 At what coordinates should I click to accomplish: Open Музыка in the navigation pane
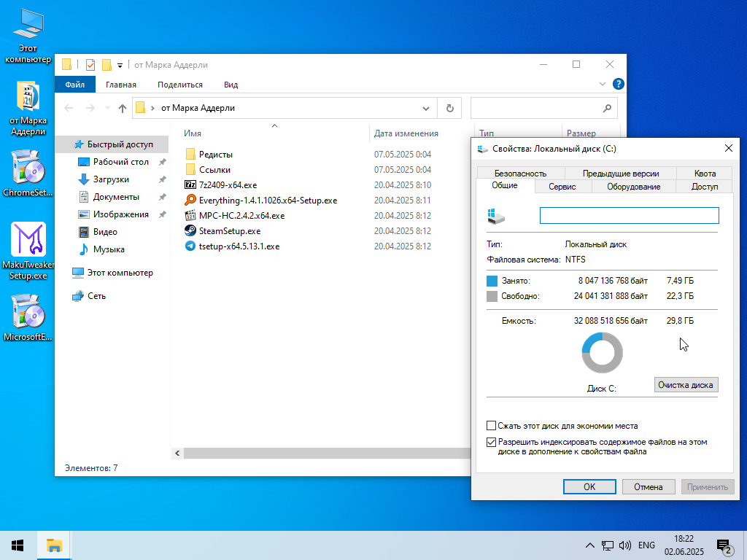[109, 249]
